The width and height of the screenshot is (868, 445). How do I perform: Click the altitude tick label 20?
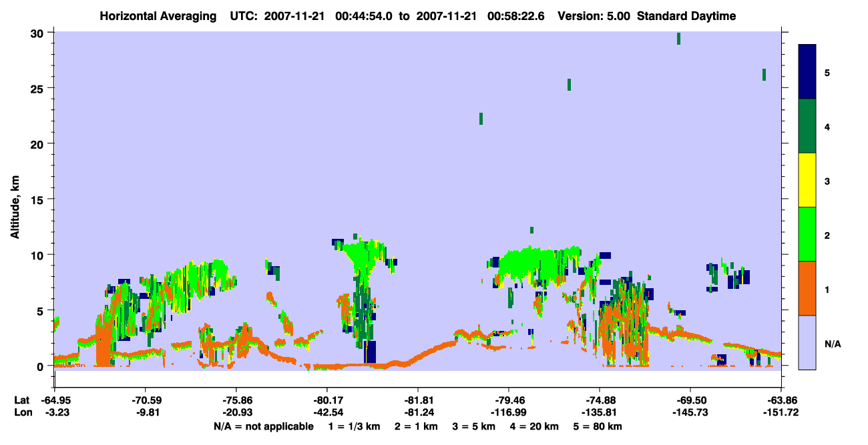pyautogui.click(x=39, y=143)
